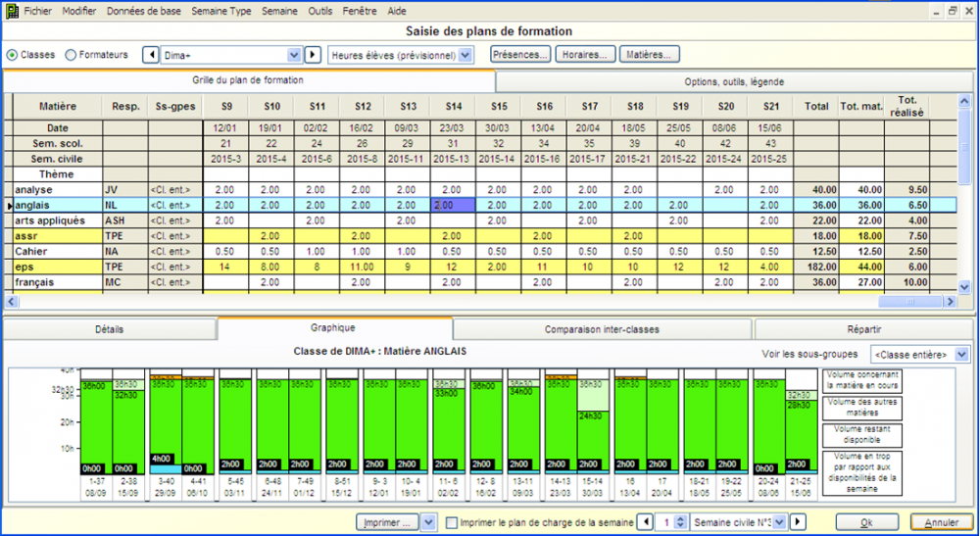This screenshot has height=536, width=980.
Task: Click the row pointer beside anglais
Action: click(9, 206)
